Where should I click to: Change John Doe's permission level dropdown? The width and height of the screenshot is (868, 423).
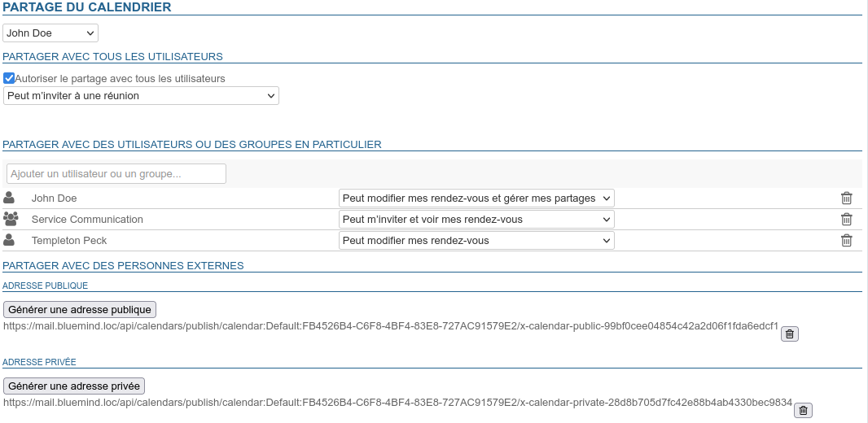(x=476, y=198)
